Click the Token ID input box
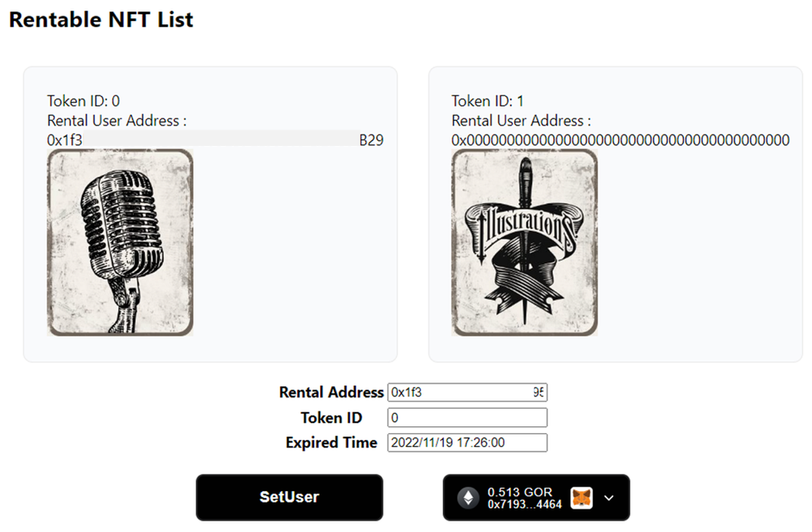Image resolution: width=812 pixels, height=532 pixels. point(467,418)
